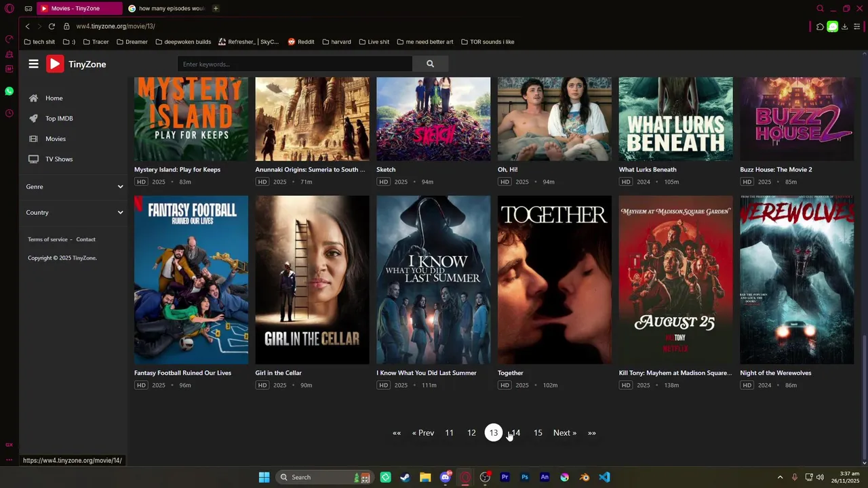Reload the page with refresh icon
The image size is (868, 488).
tap(52, 26)
